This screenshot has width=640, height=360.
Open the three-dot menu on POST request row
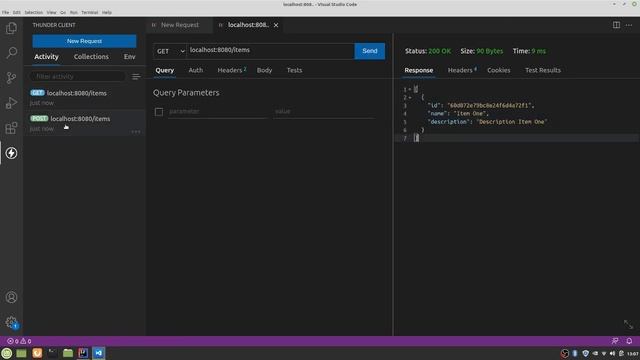click(x=136, y=131)
